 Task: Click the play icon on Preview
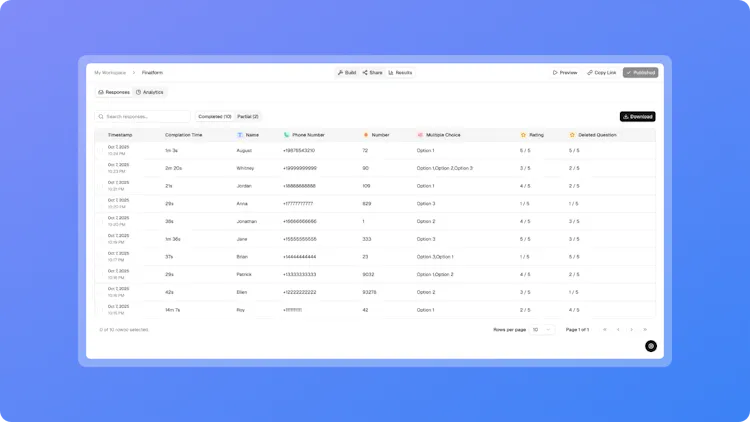click(x=555, y=73)
